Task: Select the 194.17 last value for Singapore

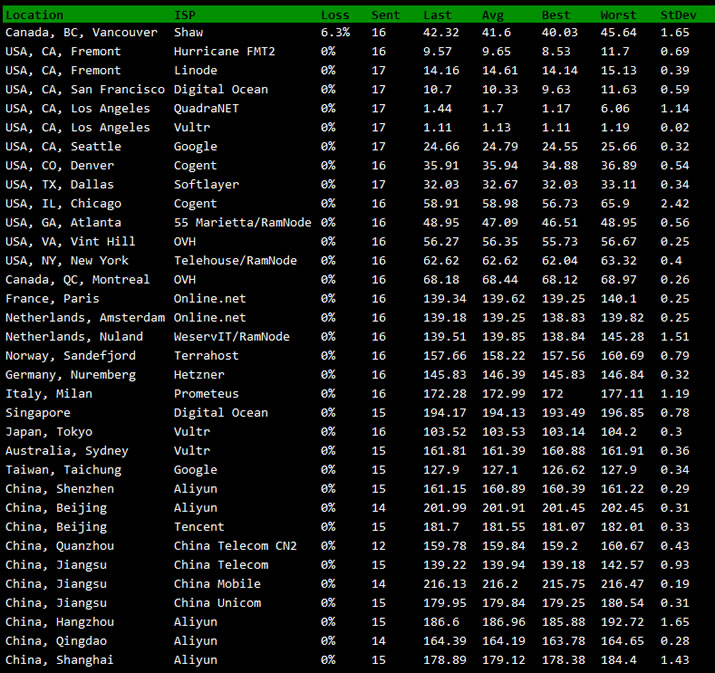Action: 445,413
